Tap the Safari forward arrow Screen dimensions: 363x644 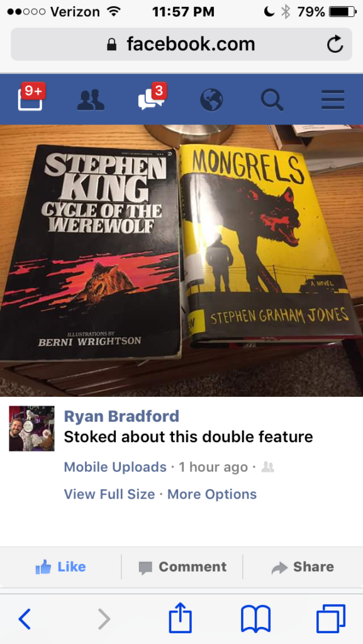[x=104, y=619]
